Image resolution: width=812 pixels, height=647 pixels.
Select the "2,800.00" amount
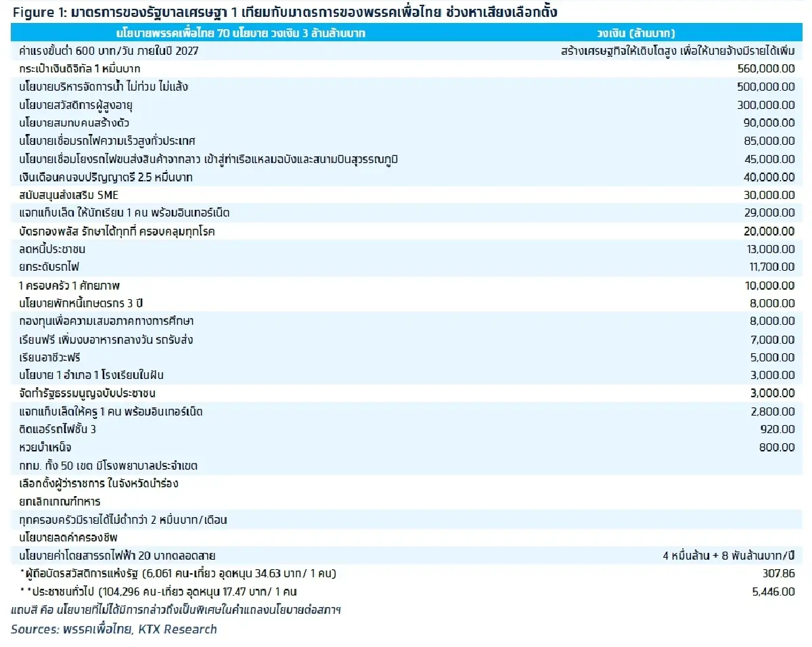pos(772,411)
